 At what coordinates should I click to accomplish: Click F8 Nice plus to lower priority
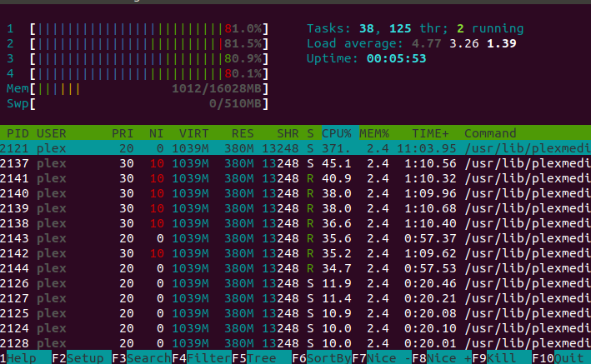tap(442, 358)
